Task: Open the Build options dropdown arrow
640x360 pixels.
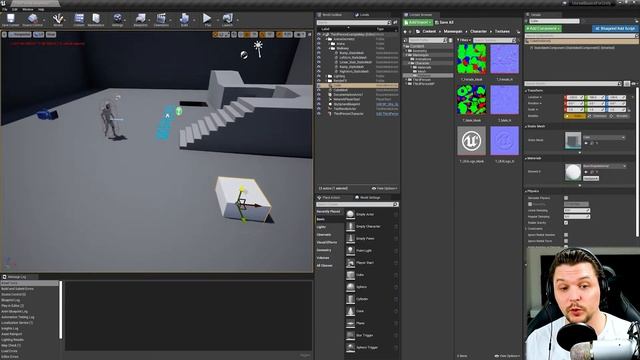Action: tap(193, 20)
